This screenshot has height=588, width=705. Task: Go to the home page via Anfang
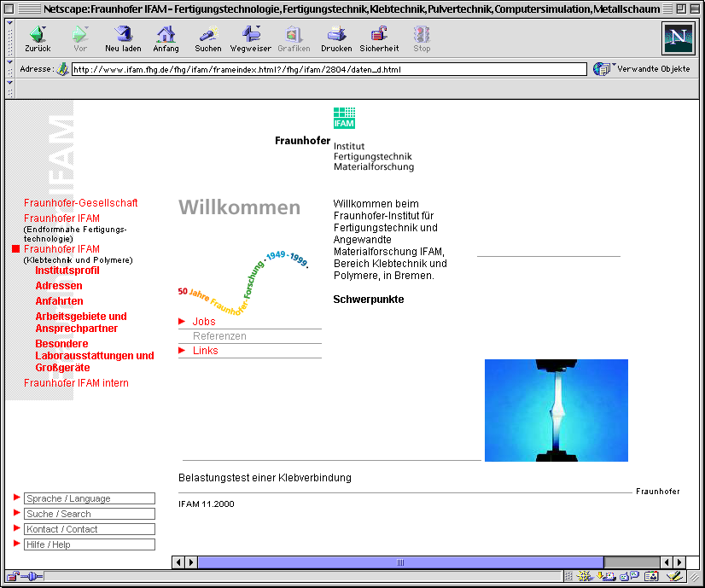pos(166,38)
